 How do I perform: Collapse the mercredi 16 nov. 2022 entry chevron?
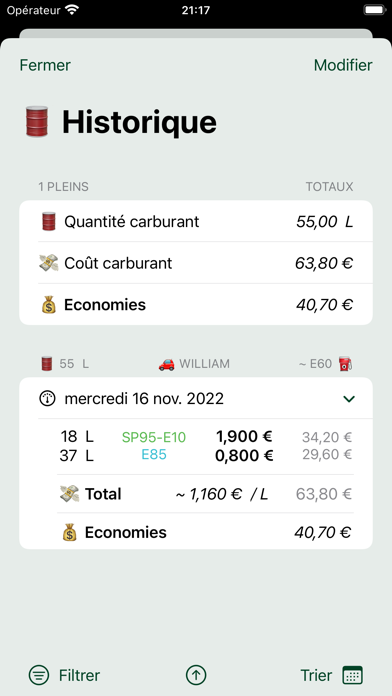click(349, 399)
